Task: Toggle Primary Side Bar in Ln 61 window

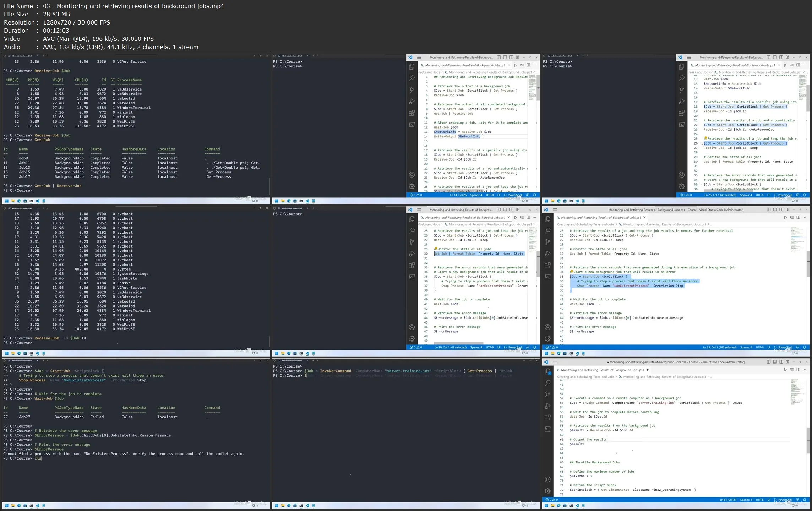Action: point(768,362)
